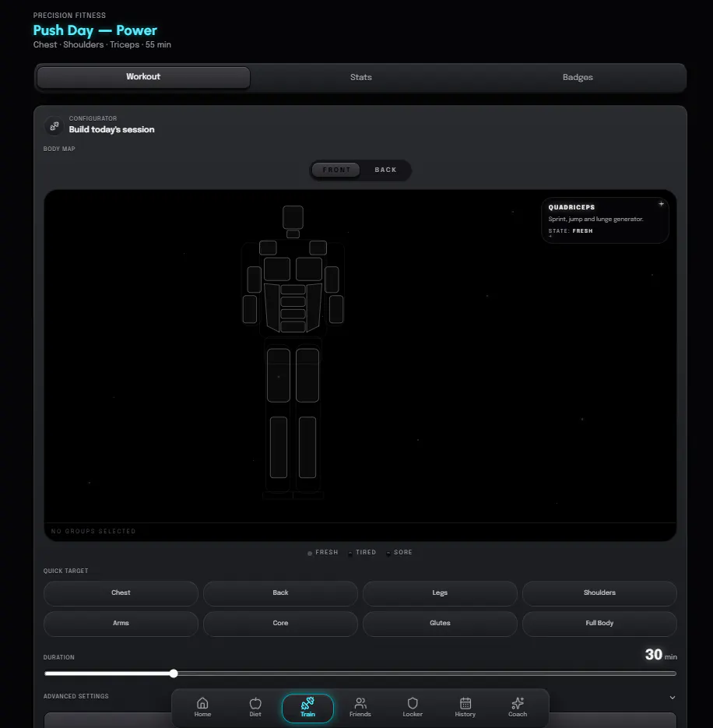Switch to the Stats tab
Image resolution: width=713 pixels, height=728 pixels.
(360, 77)
